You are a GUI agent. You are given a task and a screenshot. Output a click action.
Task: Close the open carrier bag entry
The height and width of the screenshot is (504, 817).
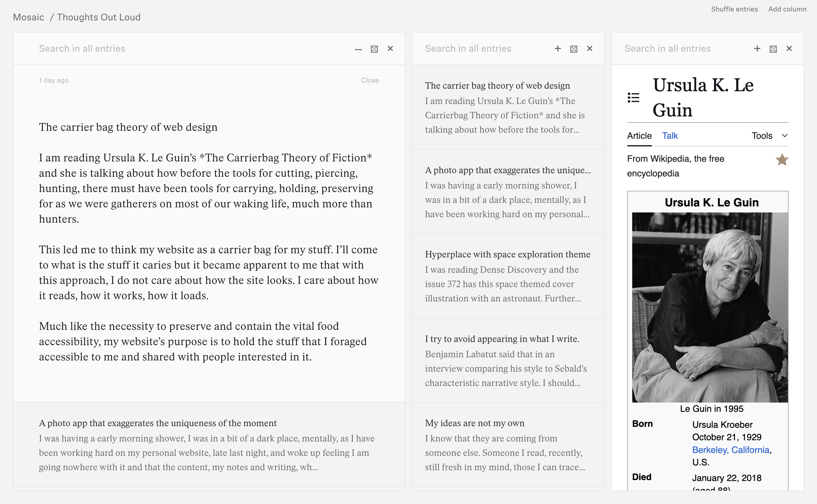(x=370, y=80)
